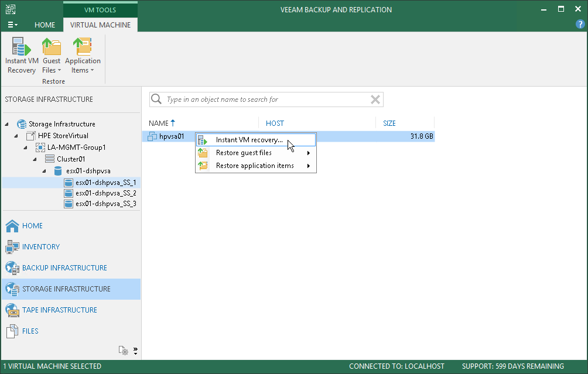
Task: Clear the search box with X
Action: pos(375,99)
